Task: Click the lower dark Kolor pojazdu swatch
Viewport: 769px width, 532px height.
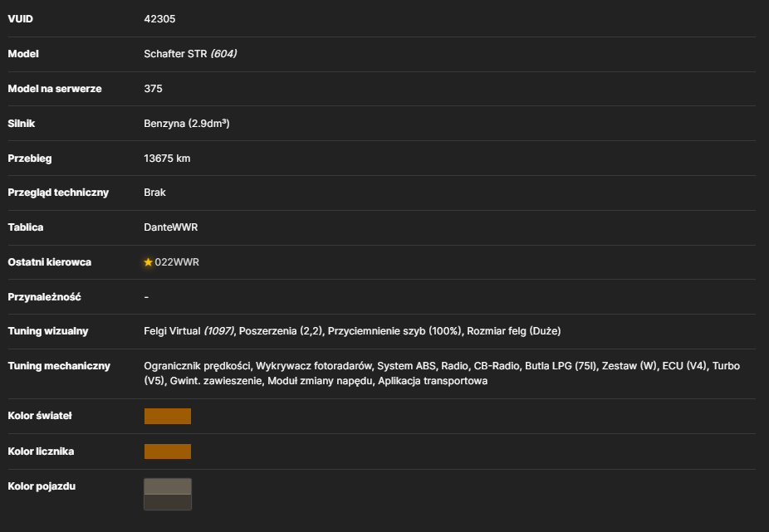Action: click(168, 502)
